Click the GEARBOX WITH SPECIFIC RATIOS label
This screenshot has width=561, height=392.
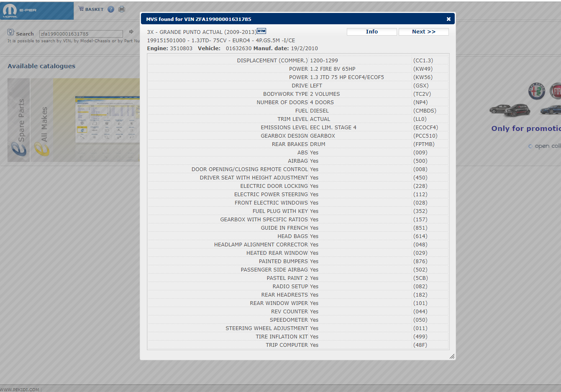pyautogui.click(x=264, y=220)
